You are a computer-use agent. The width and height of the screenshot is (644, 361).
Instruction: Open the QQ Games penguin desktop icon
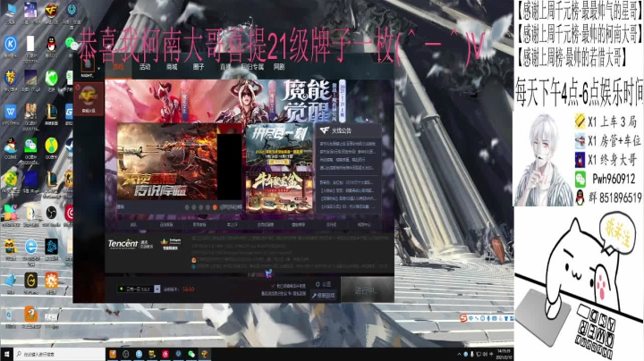[x=10, y=146]
